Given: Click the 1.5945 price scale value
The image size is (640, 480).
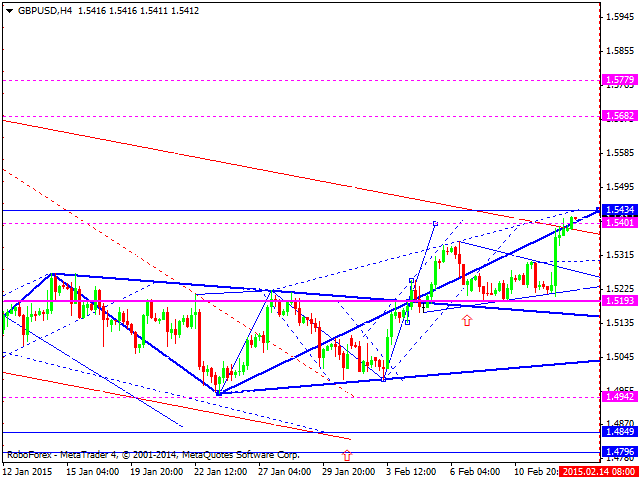Looking at the screenshot, I should pos(619,17).
